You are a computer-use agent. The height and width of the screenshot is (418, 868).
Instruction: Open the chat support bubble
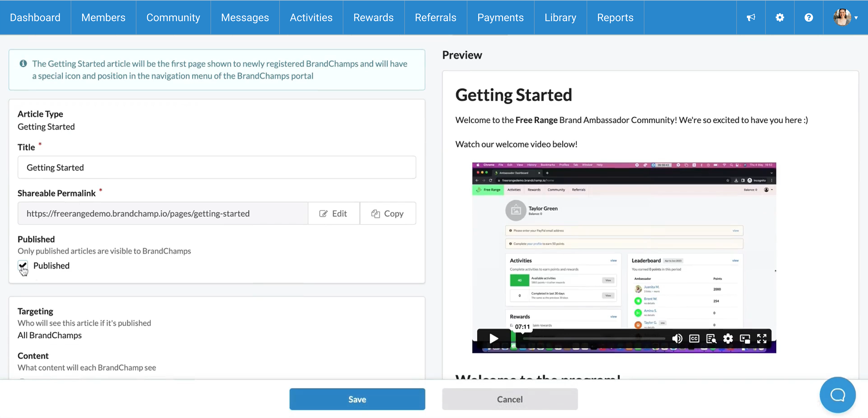tap(837, 395)
